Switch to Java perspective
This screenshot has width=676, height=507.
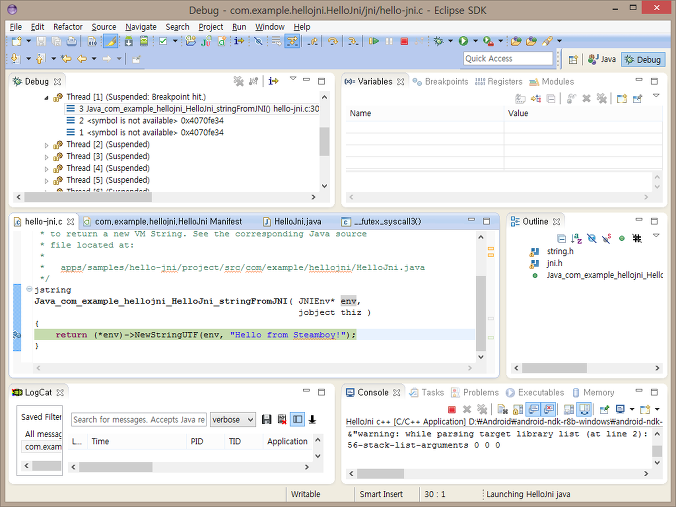tap(602, 59)
